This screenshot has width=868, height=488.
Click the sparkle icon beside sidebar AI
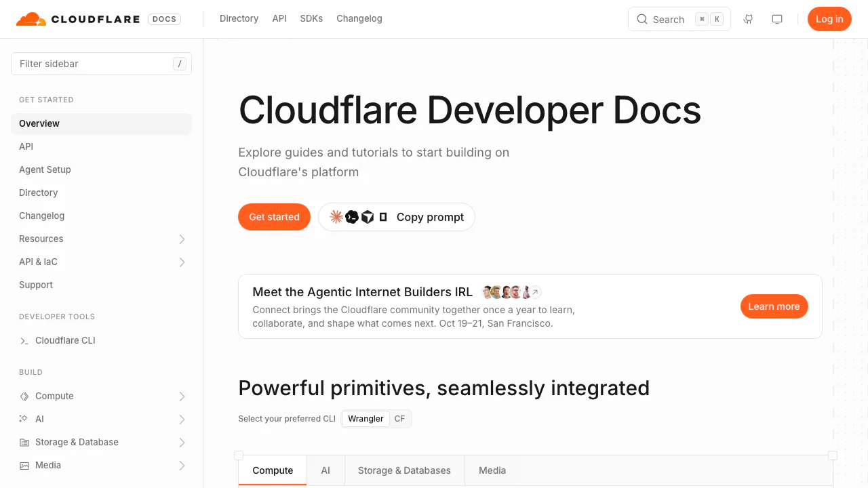pyautogui.click(x=24, y=420)
